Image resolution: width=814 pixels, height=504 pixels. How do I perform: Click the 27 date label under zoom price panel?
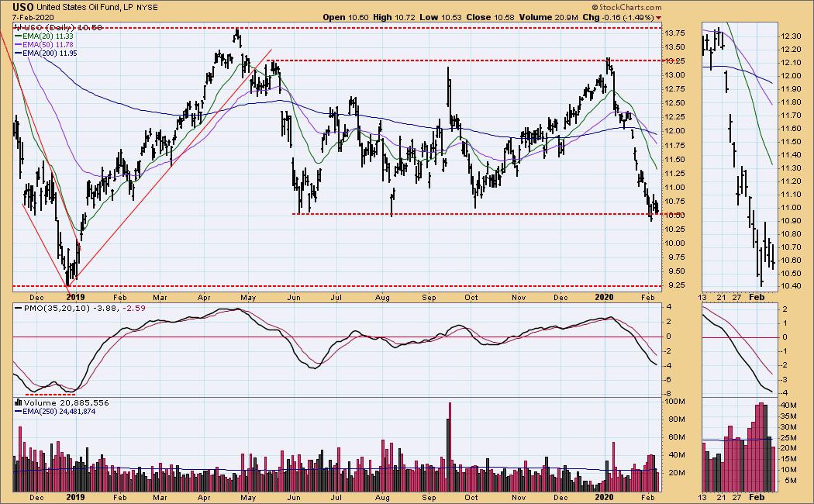[x=737, y=298]
